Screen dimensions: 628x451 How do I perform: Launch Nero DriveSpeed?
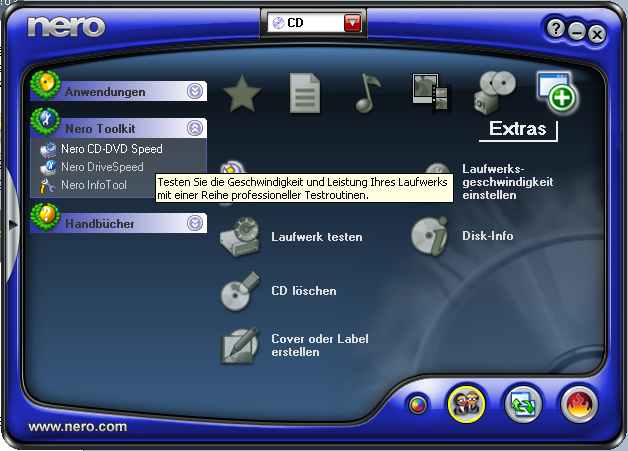click(x=102, y=167)
